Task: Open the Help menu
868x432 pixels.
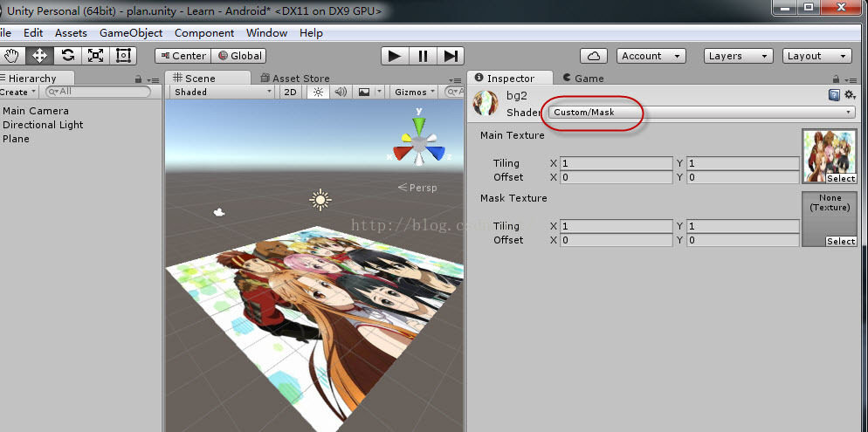Action: click(x=311, y=33)
